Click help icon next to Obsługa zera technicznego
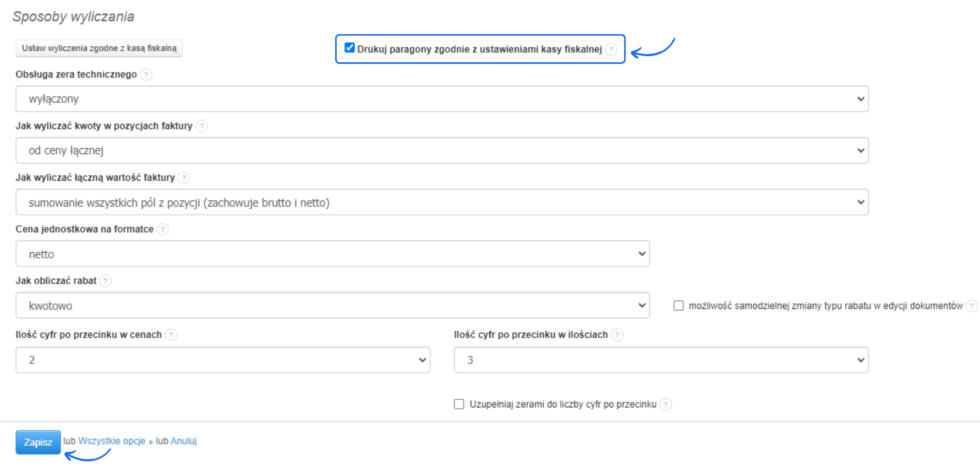980x467 pixels. (146, 74)
